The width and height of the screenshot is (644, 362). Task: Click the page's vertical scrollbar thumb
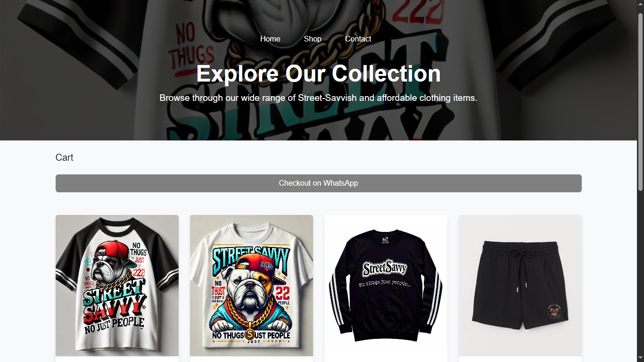click(640, 102)
